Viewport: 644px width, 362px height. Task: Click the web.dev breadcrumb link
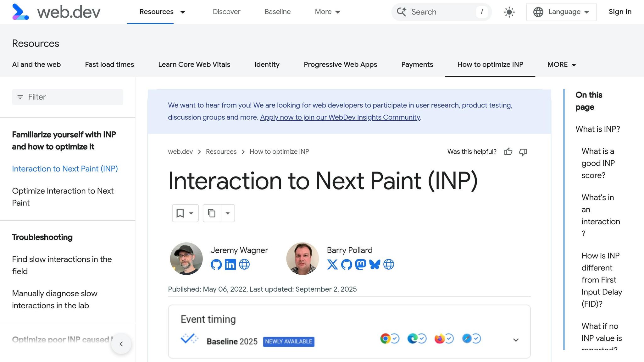tap(180, 152)
